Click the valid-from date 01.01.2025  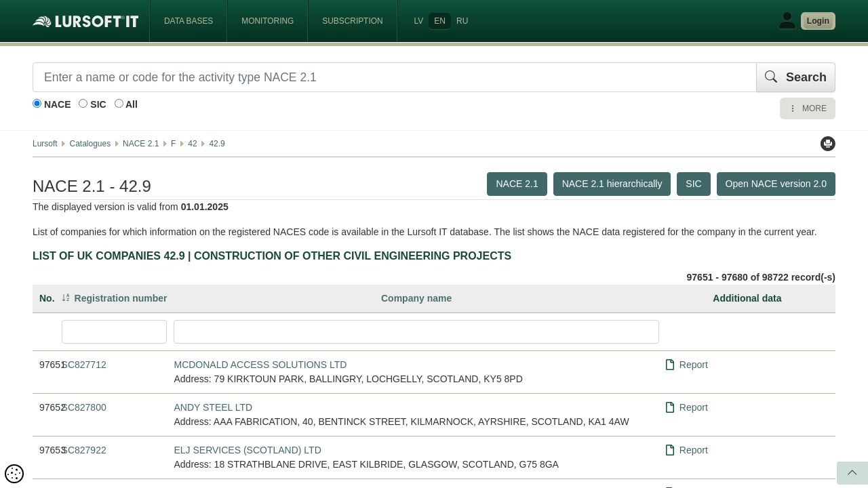click(205, 207)
